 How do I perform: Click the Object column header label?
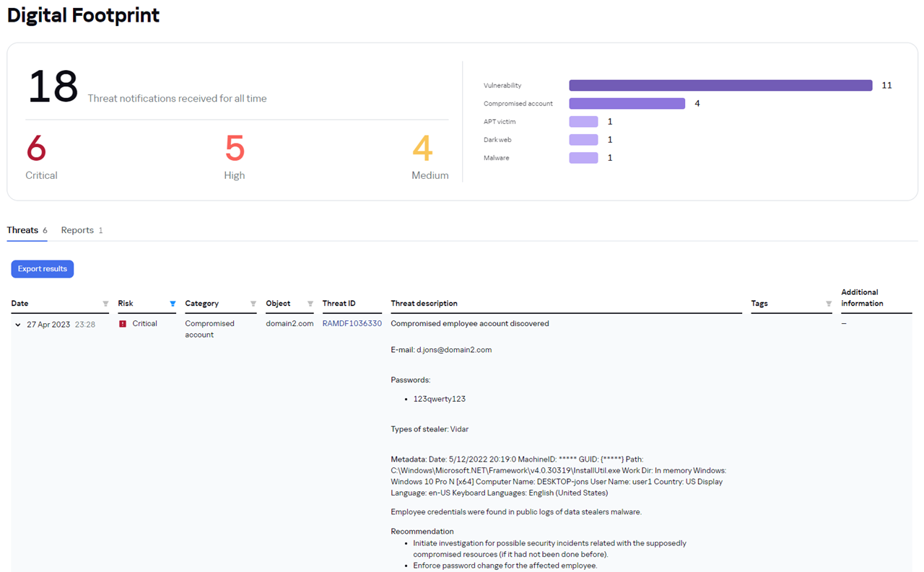point(278,304)
